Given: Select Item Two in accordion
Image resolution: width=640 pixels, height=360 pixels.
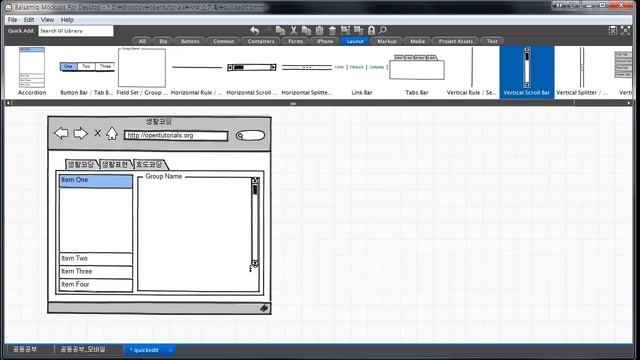Looking at the screenshot, I should 96,259.
